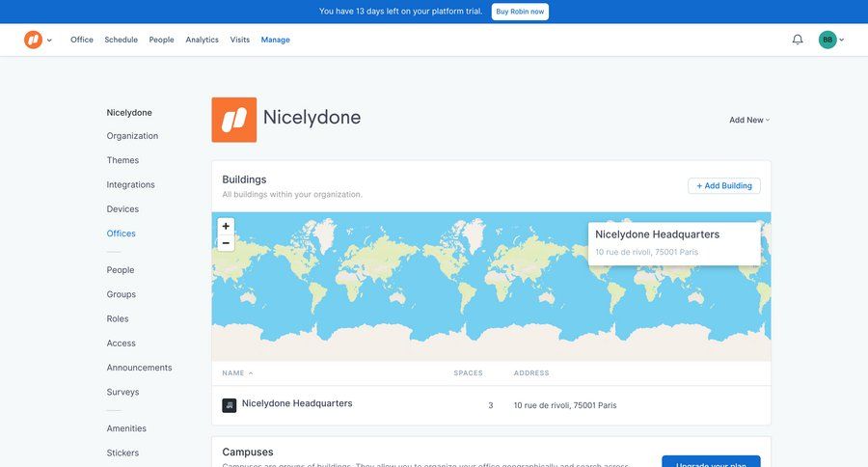Expand the account menu arrow beside avatar
Image resolution: width=868 pixels, height=467 pixels.
coord(842,41)
